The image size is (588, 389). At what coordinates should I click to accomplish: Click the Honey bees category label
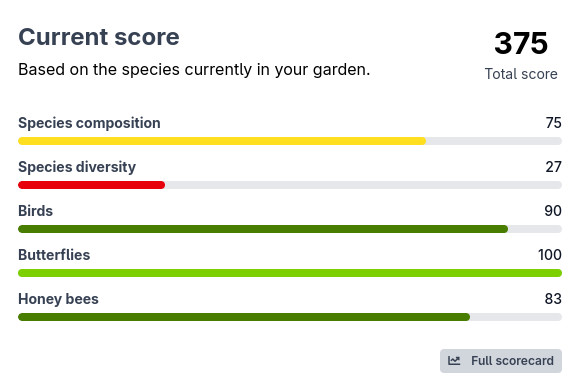coord(58,299)
